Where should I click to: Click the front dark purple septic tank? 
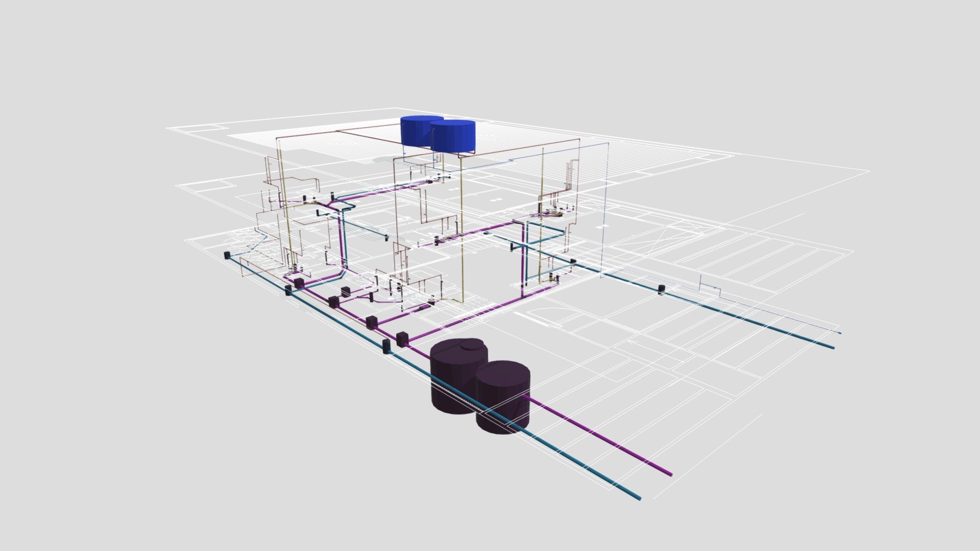(x=503, y=397)
